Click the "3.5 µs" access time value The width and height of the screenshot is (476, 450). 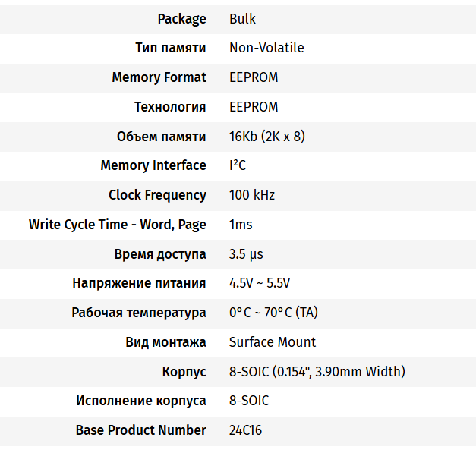click(x=246, y=254)
